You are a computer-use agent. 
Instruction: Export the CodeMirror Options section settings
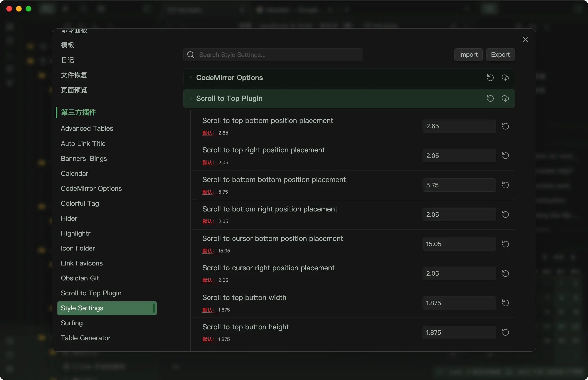tap(505, 78)
